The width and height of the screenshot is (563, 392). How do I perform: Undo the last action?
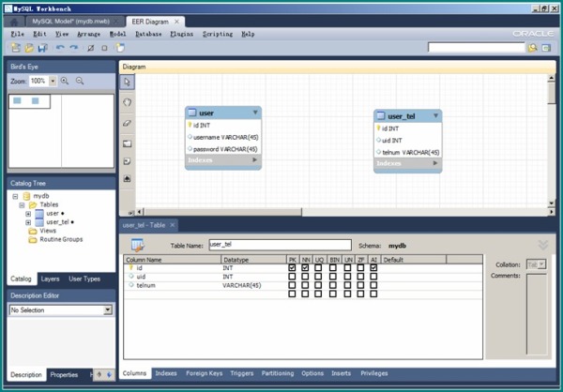click(60, 48)
